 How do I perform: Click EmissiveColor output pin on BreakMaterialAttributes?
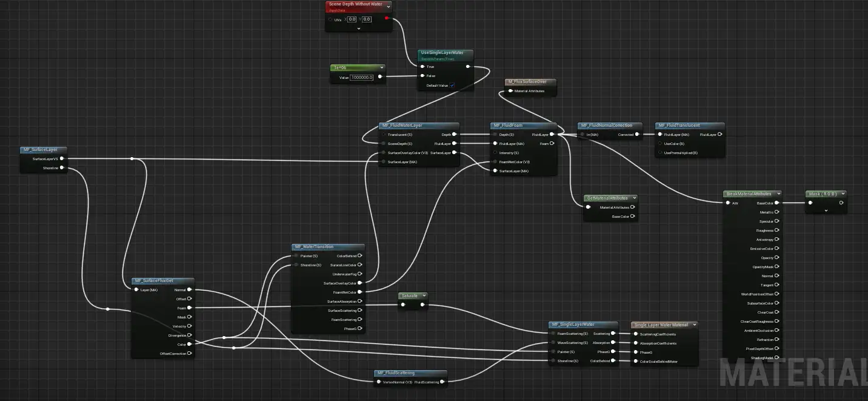(776, 249)
